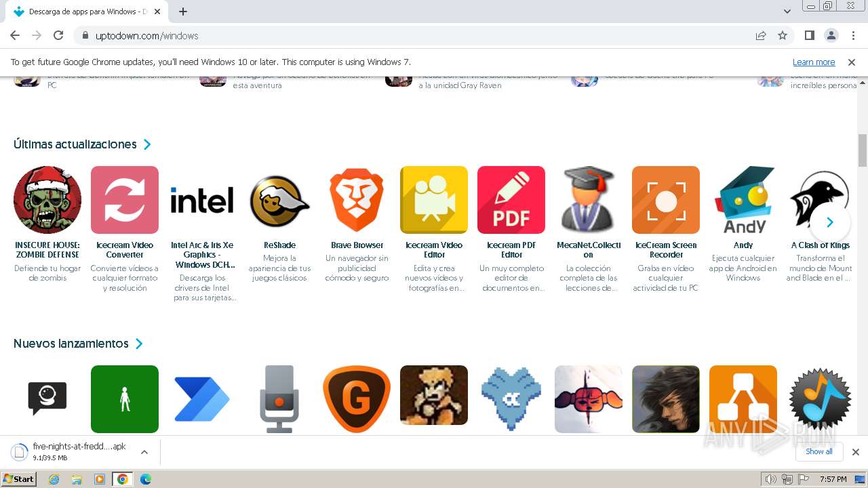Image resolution: width=868 pixels, height=488 pixels.
Task: Open the Andy emulator icon
Action: coord(743,200)
